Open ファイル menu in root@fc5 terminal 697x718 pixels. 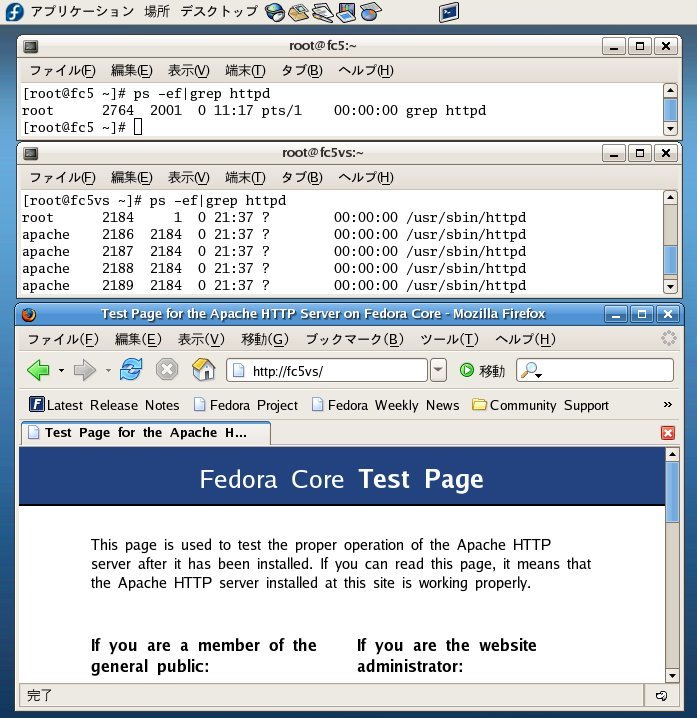[x=62, y=71]
